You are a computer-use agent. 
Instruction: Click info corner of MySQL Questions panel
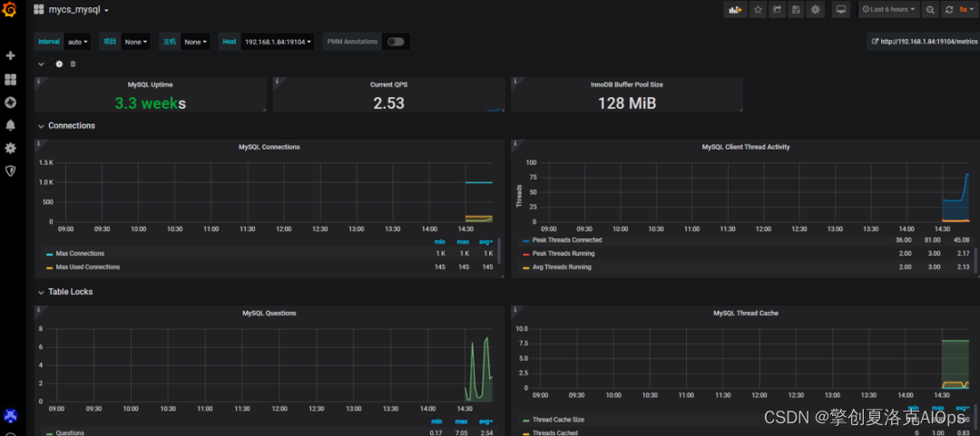pyautogui.click(x=38, y=309)
